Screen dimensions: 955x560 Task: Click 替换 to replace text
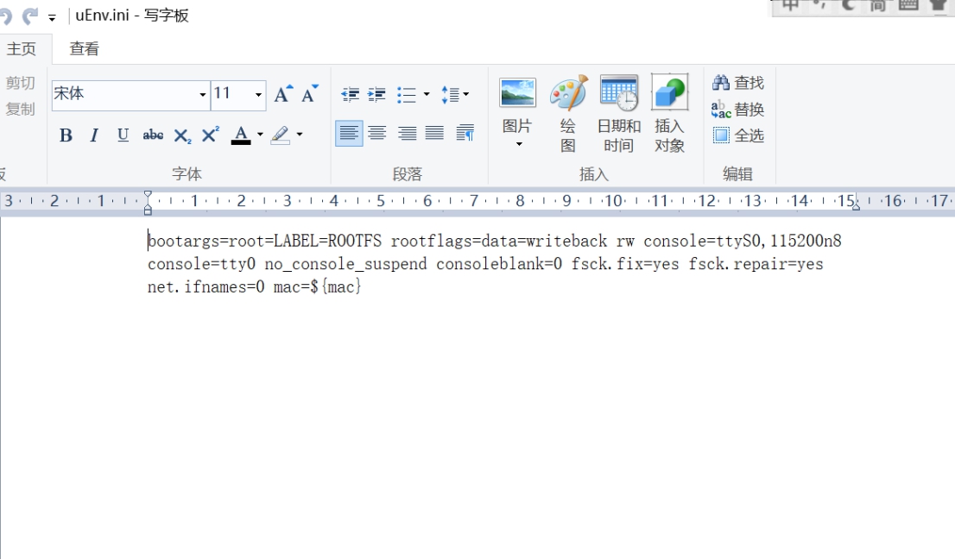(737, 110)
